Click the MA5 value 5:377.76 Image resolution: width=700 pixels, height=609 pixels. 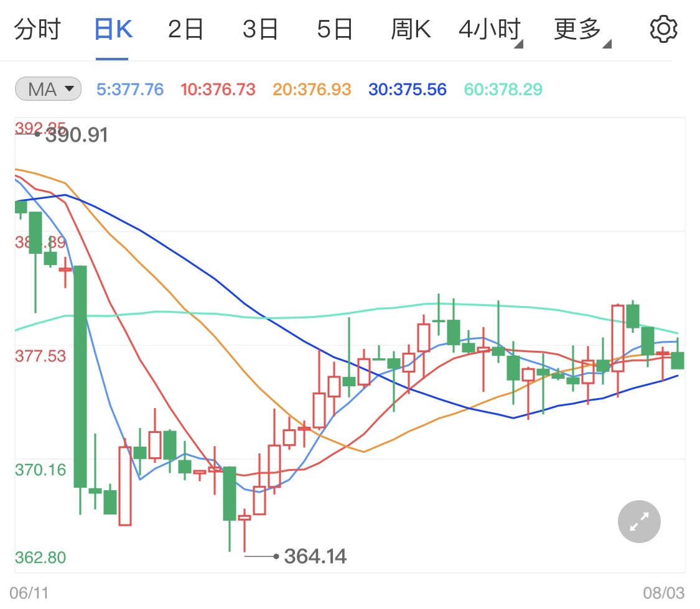click(130, 89)
